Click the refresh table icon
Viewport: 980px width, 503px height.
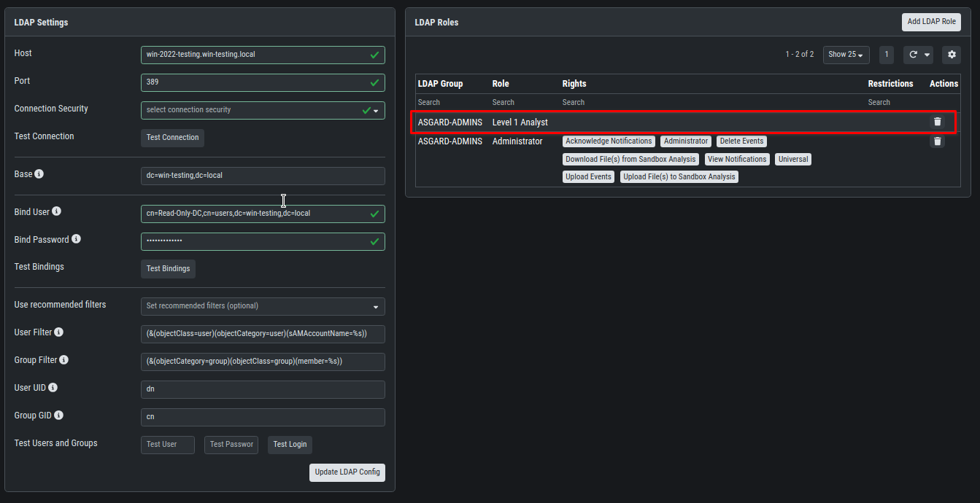(x=913, y=55)
